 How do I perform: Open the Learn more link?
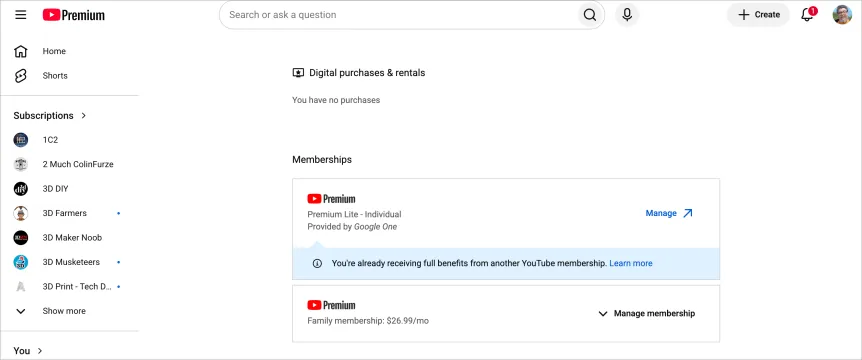coord(631,263)
